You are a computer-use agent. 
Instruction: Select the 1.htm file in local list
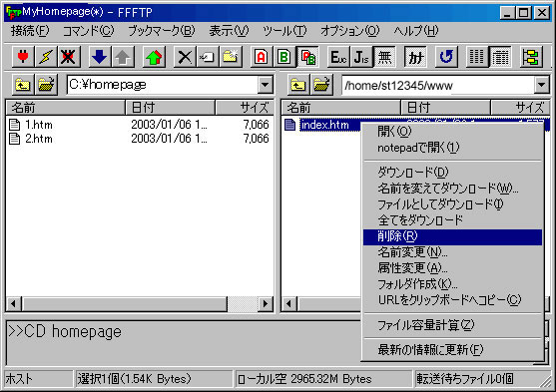[x=38, y=125]
